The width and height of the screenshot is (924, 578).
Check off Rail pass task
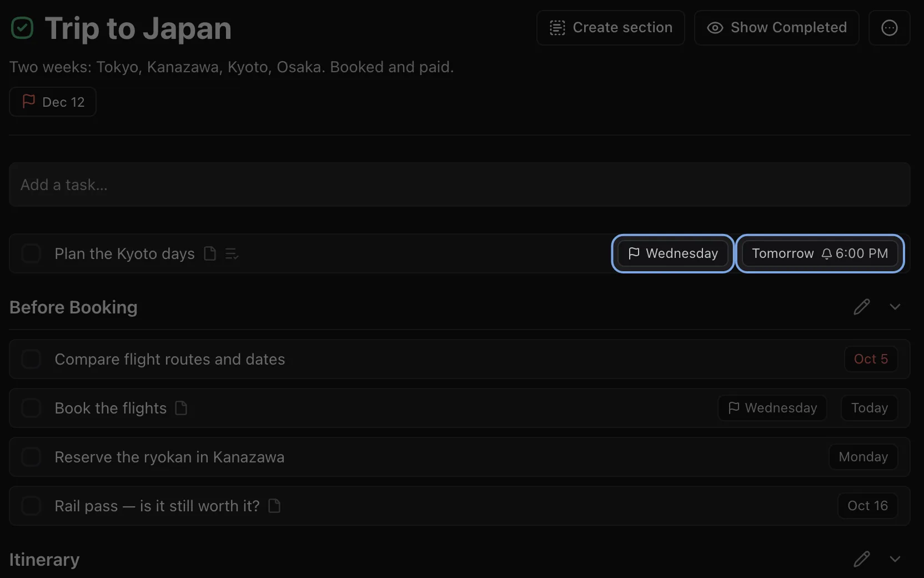(x=31, y=506)
